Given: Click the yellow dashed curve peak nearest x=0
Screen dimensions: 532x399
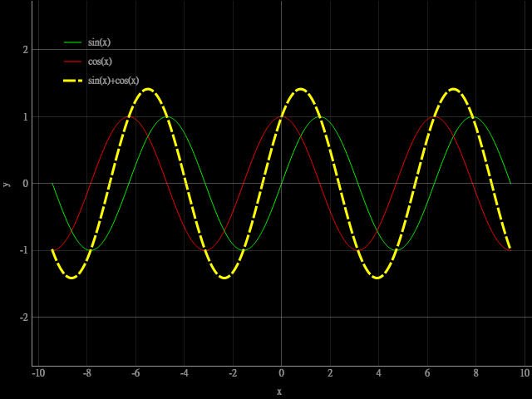Looking at the screenshot, I should (300, 89).
